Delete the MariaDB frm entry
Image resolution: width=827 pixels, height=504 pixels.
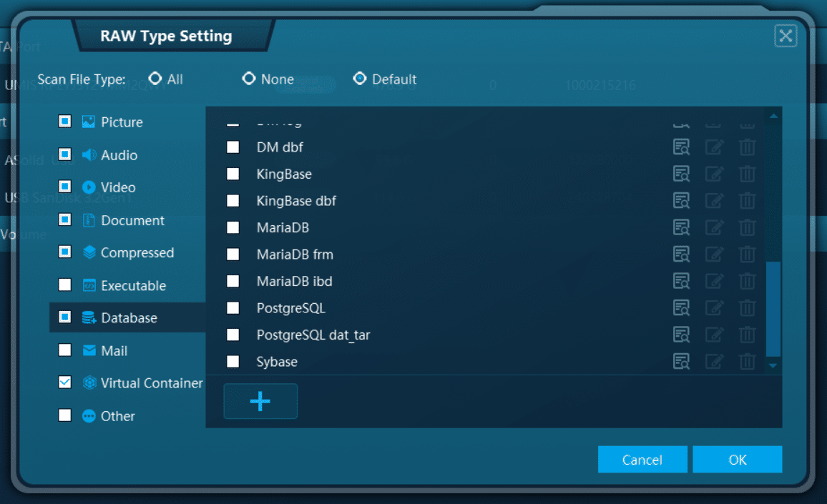(x=747, y=255)
